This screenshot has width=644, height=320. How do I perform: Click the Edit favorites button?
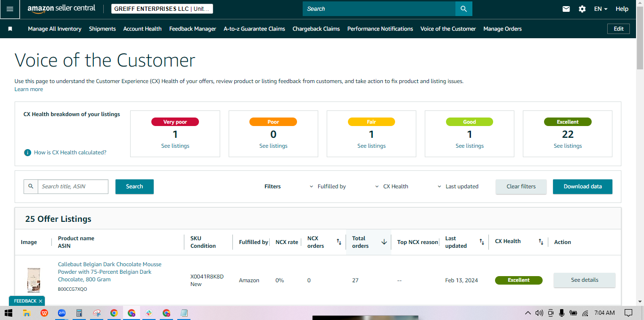(x=619, y=29)
